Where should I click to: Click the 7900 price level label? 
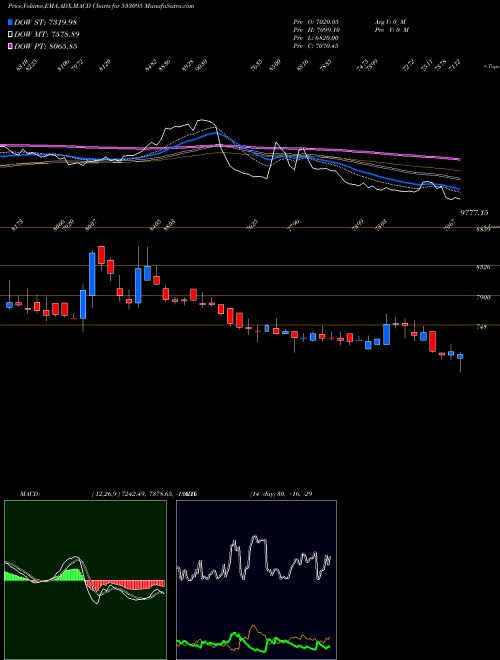482,298
